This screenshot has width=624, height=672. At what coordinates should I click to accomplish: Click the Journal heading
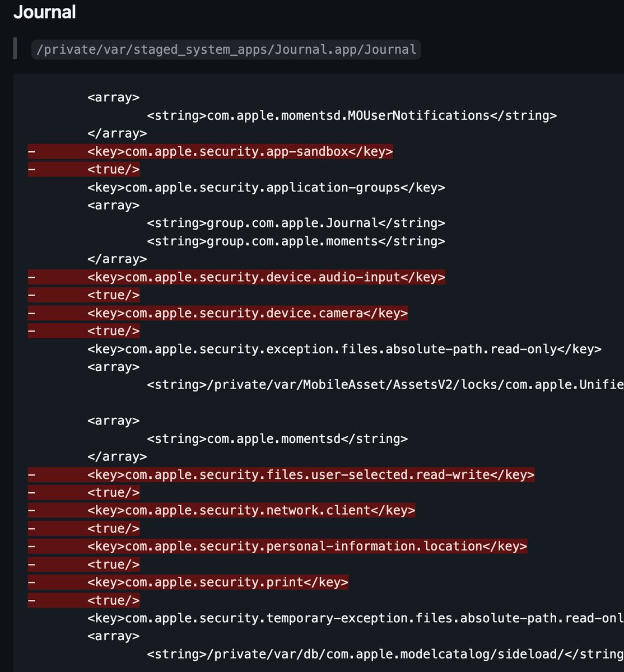click(x=45, y=12)
